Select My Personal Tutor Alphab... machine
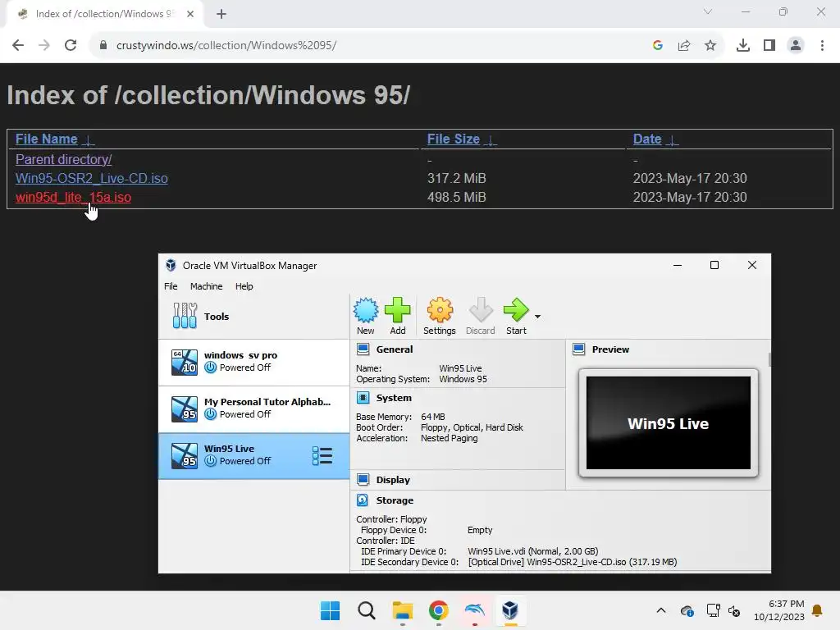This screenshot has height=630, width=840. click(254, 409)
